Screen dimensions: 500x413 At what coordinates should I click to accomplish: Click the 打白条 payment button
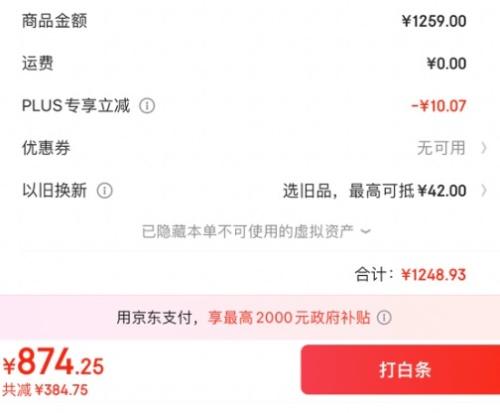pos(400,369)
